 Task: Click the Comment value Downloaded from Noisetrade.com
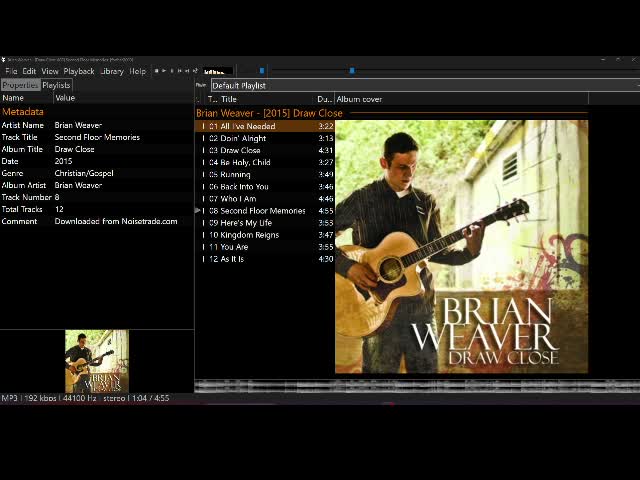(x=116, y=221)
